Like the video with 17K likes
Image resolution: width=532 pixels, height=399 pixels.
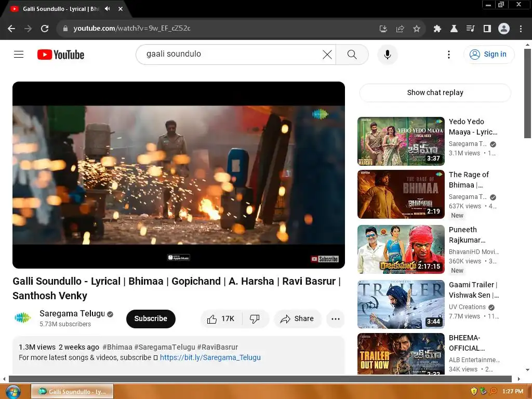[x=221, y=319]
